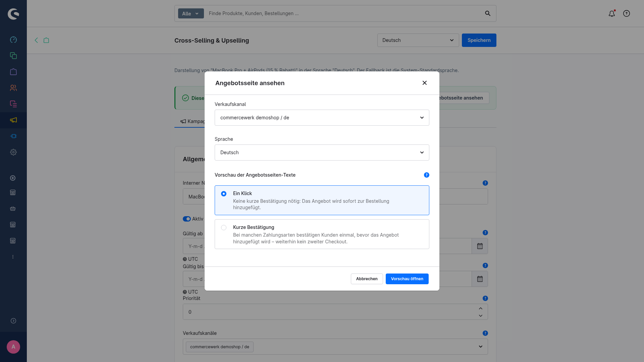Click the help icon beside the preview texts heading

[427, 175]
